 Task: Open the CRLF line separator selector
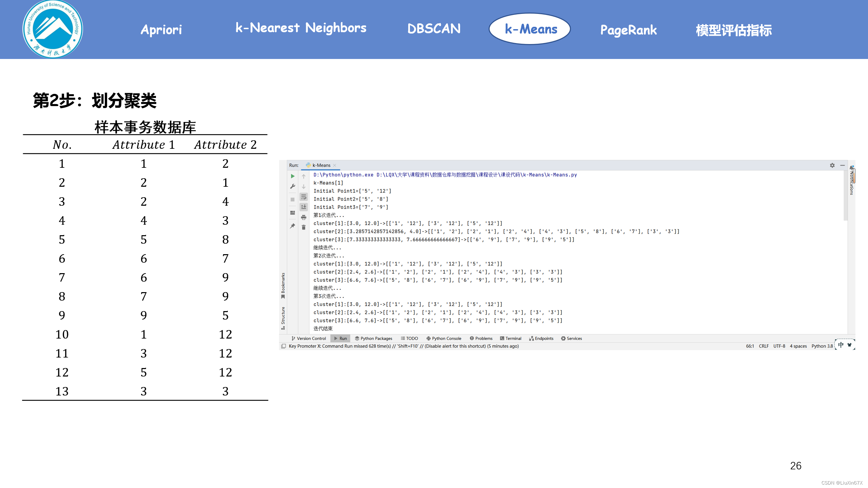(764, 346)
